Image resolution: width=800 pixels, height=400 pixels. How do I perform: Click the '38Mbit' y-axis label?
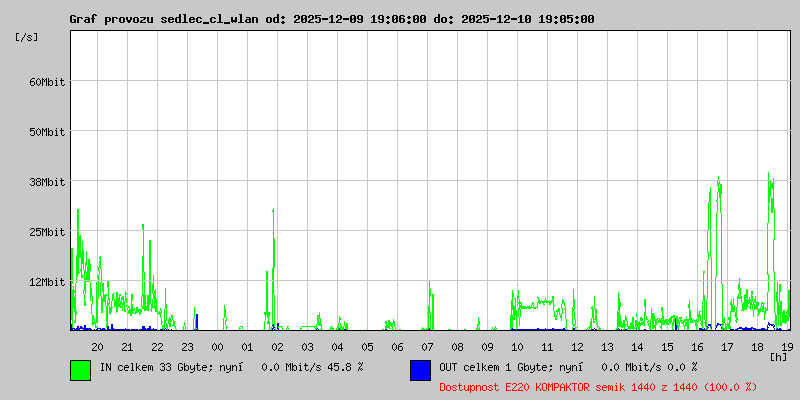[x=47, y=182]
